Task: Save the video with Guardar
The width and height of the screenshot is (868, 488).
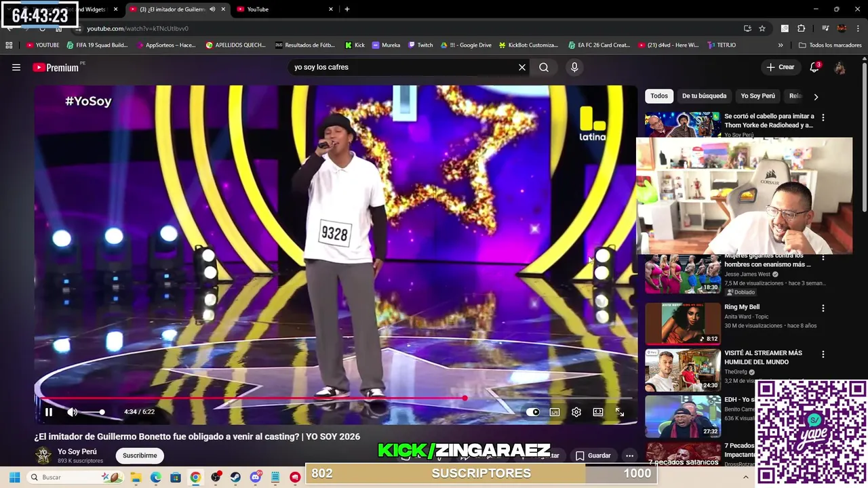Action: click(593, 455)
